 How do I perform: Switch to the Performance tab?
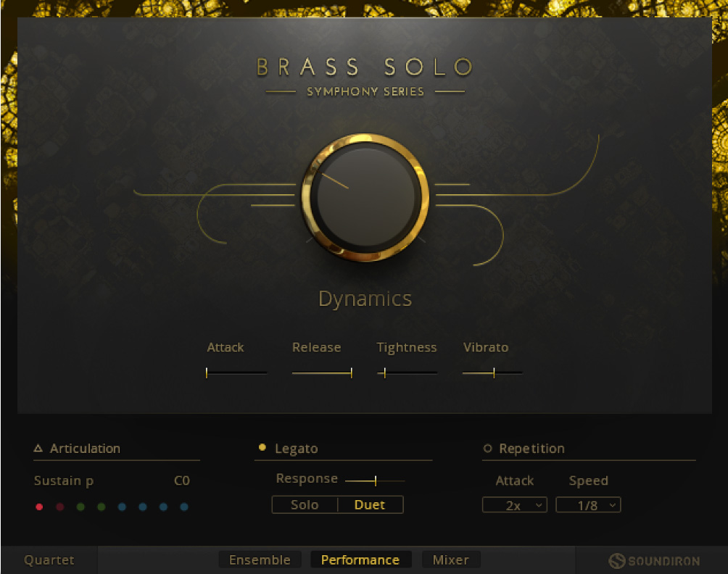click(x=360, y=560)
